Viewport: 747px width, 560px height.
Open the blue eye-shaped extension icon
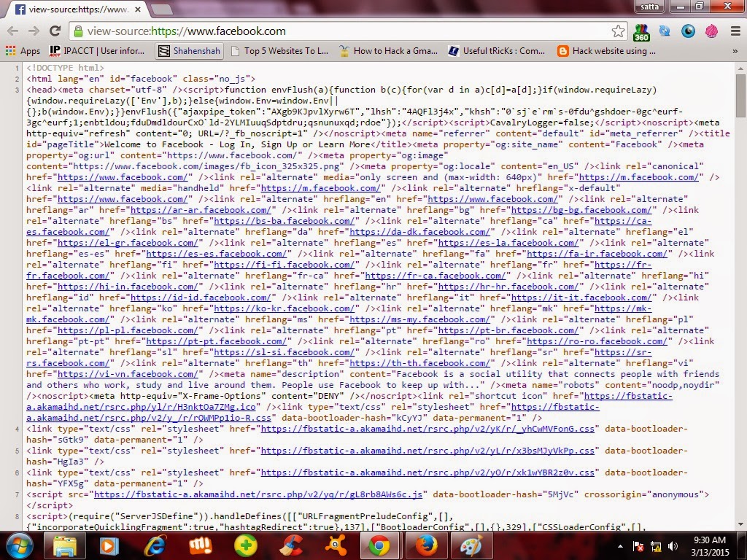pos(689,31)
